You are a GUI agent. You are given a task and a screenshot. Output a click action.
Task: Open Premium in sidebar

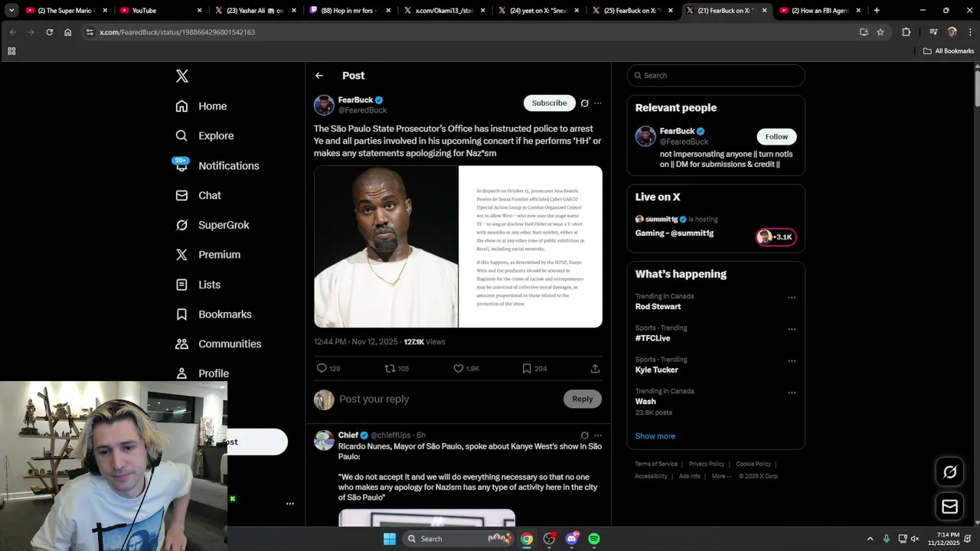pos(207,255)
